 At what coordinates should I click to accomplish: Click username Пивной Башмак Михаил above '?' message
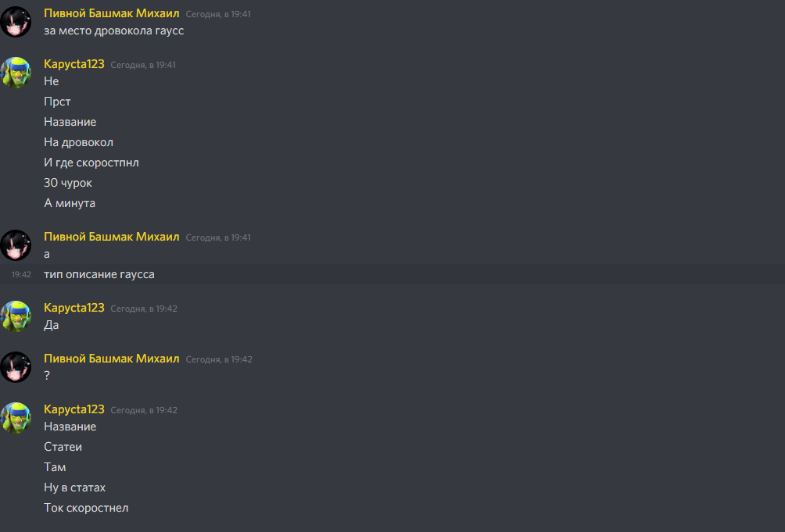pyautogui.click(x=112, y=359)
